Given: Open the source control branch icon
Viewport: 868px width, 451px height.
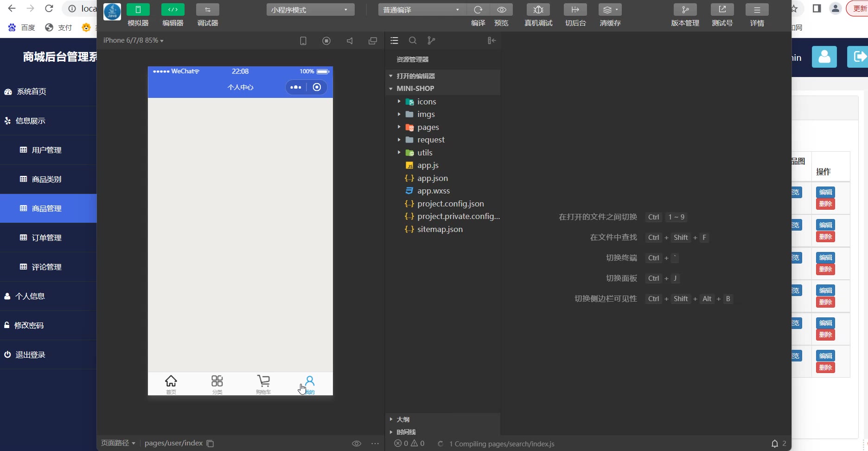Looking at the screenshot, I should pos(431,41).
